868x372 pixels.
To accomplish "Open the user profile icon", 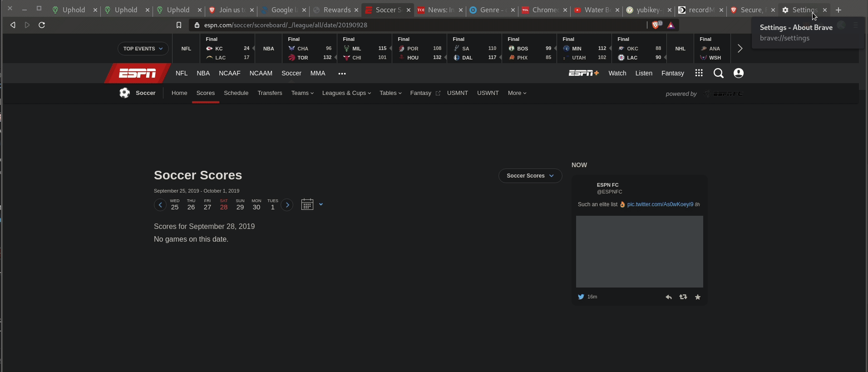I will click(739, 73).
